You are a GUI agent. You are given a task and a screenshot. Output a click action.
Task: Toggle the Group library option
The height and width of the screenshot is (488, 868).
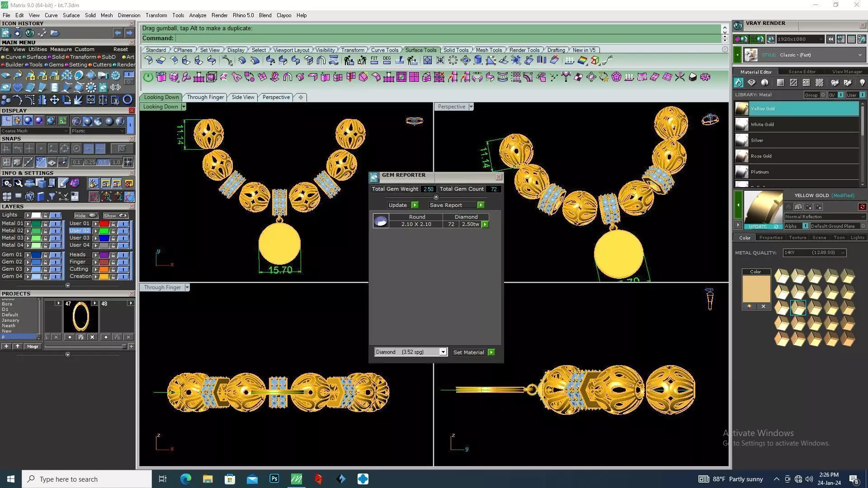tap(823, 95)
